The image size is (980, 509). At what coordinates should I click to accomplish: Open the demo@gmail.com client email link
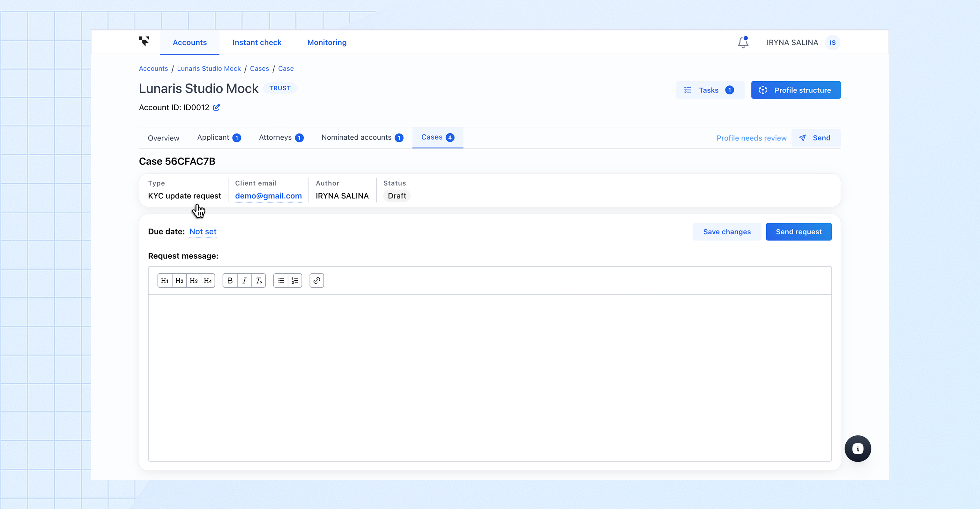click(268, 195)
